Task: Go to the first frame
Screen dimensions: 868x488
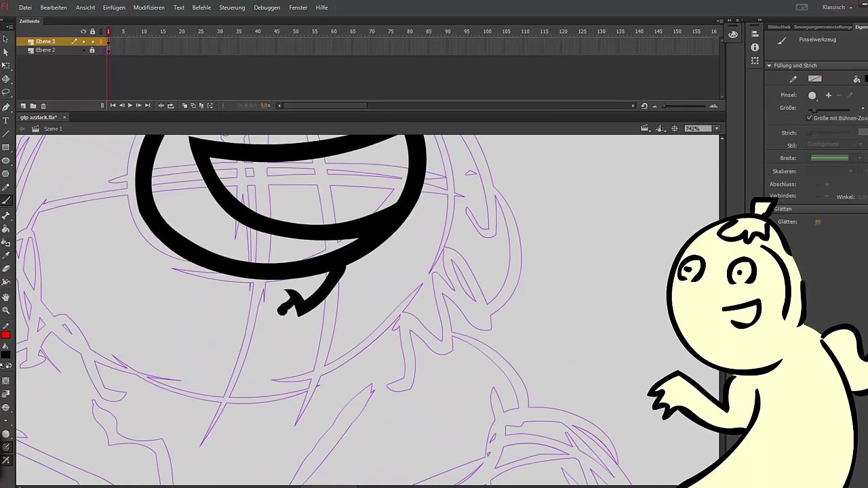Action: (x=113, y=106)
